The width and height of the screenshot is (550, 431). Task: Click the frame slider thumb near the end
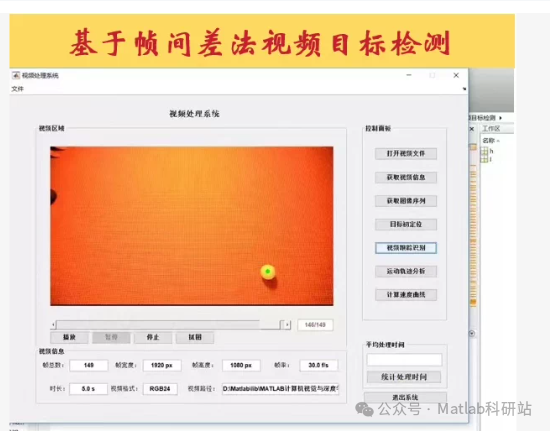point(282,325)
